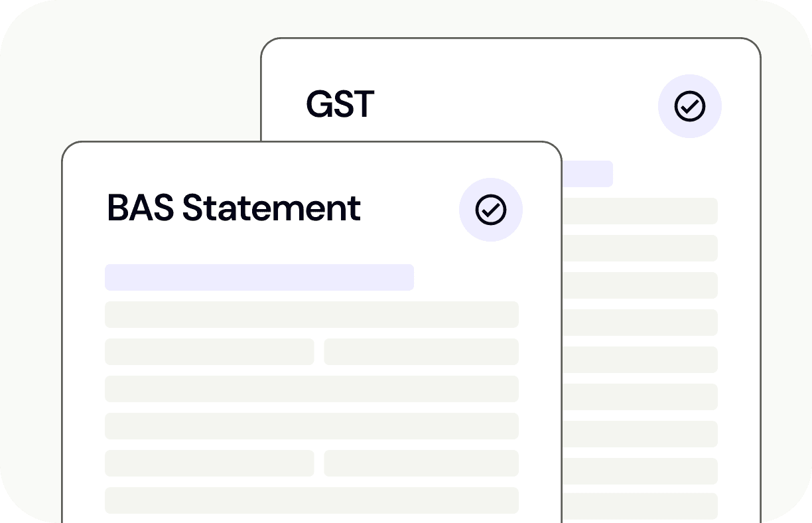
Task: Click the first left half-width field in BAS Statement
Action: click(x=209, y=352)
